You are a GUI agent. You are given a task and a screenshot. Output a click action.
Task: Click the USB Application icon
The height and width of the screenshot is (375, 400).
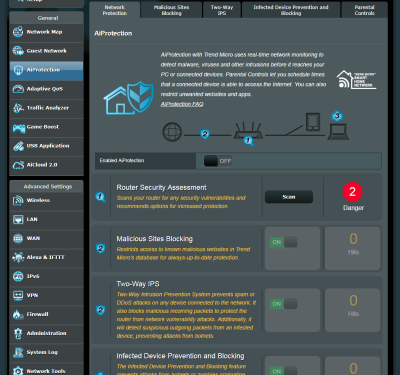(18, 146)
